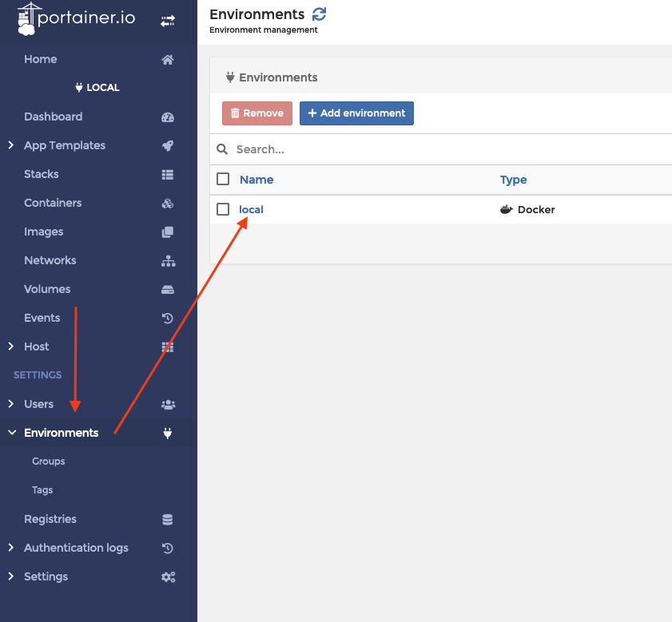Screen dimensions: 672x622
Task: Open the local environment link
Action: point(251,209)
